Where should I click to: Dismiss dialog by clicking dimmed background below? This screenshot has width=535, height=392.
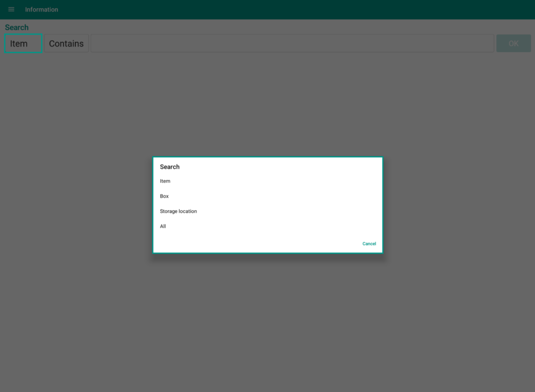267,324
